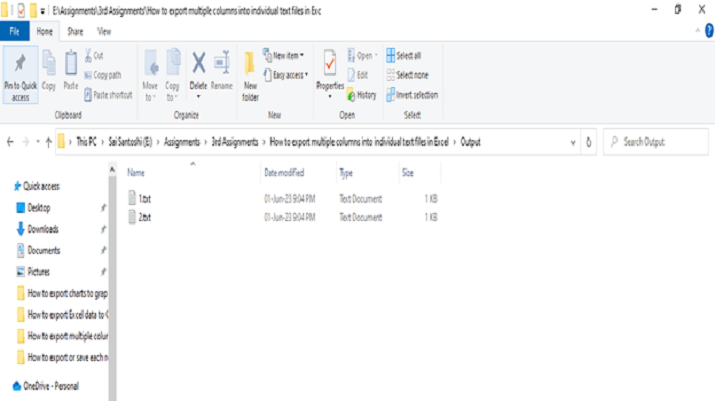Screen dimensions: 715x401
Task: Create a New folder
Action: [250, 76]
